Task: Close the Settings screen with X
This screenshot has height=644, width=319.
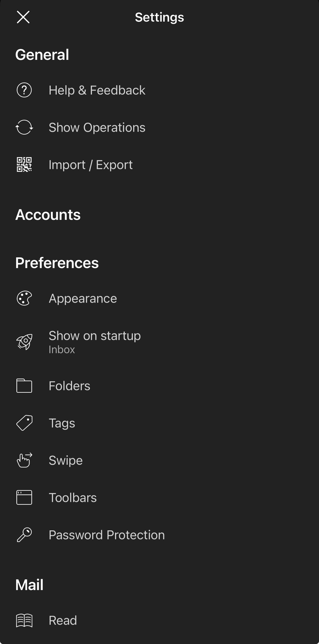Action: tap(23, 17)
